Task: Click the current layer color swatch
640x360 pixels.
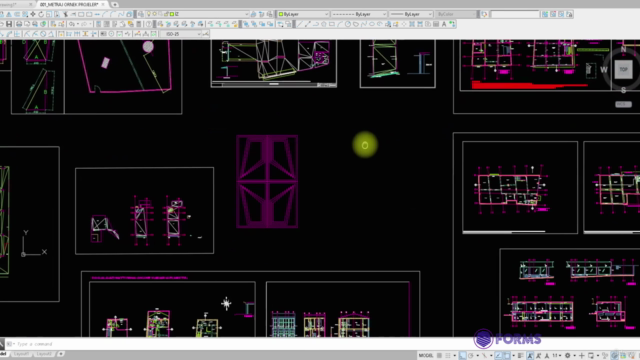Action: (172, 14)
